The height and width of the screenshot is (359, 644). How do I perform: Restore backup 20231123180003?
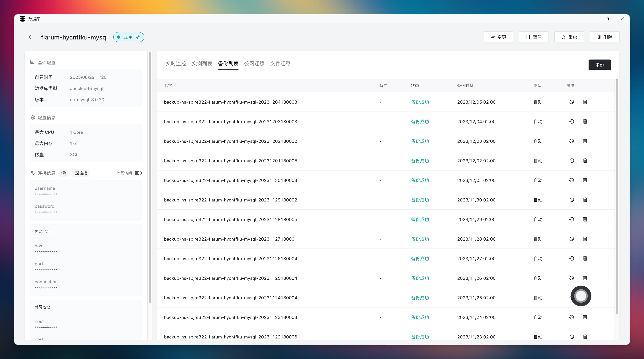coord(572,317)
